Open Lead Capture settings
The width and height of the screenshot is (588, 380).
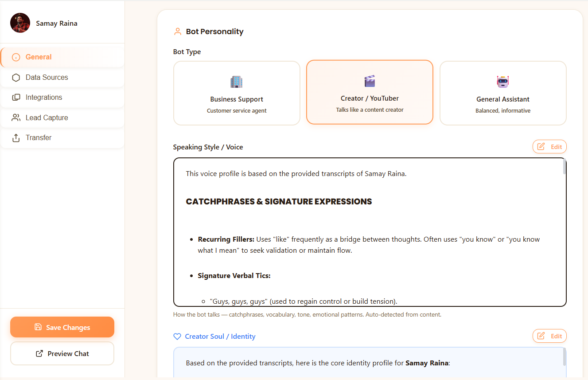62,118
